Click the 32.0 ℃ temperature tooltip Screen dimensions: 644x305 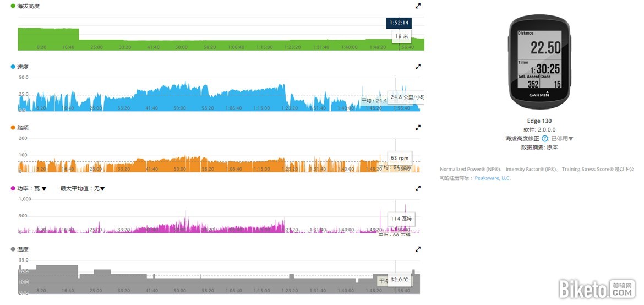pos(400,280)
